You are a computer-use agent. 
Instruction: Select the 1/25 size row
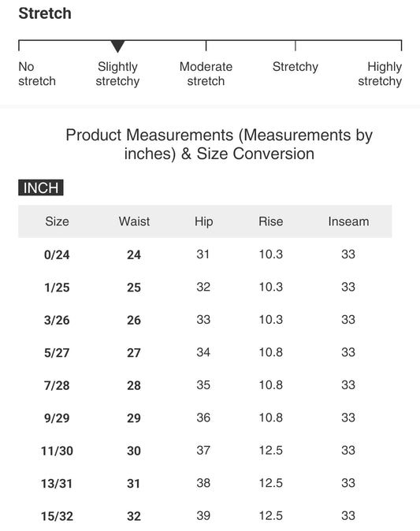205,288
